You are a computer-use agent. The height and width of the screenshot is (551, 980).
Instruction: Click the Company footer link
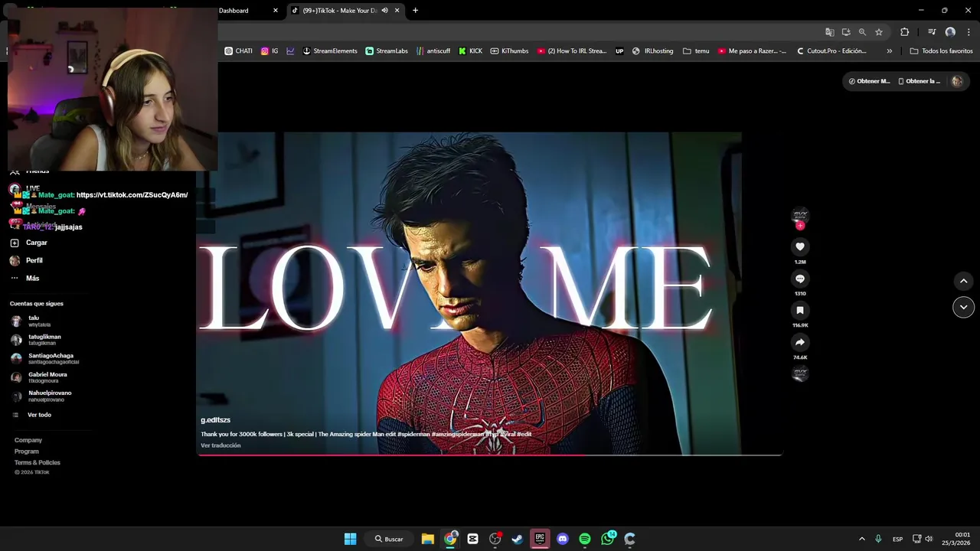click(28, 440)
